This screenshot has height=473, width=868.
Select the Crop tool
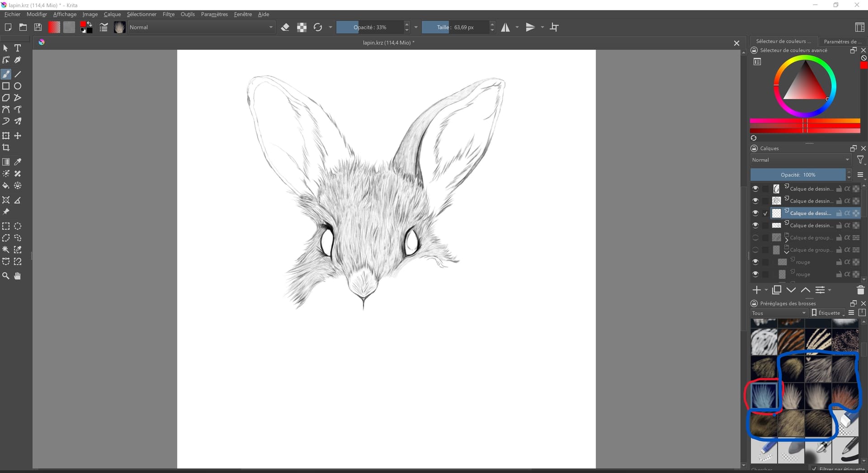6,147
